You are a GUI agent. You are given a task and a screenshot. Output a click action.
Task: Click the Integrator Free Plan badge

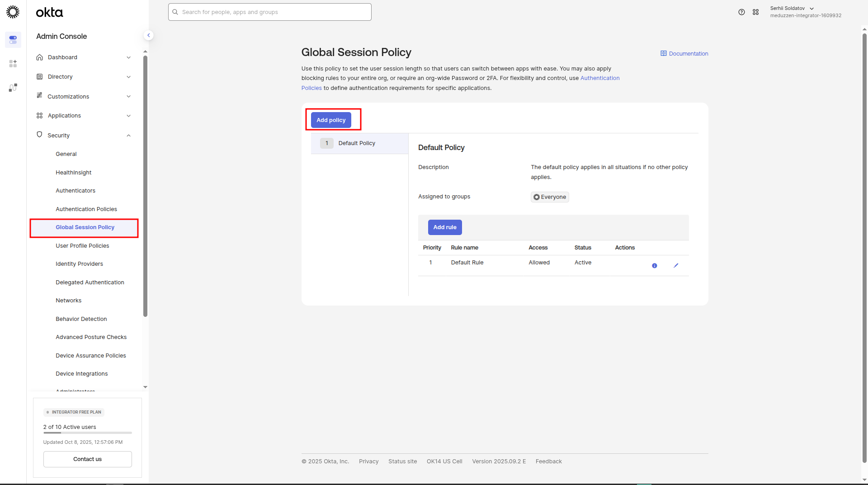coord(74,412)
